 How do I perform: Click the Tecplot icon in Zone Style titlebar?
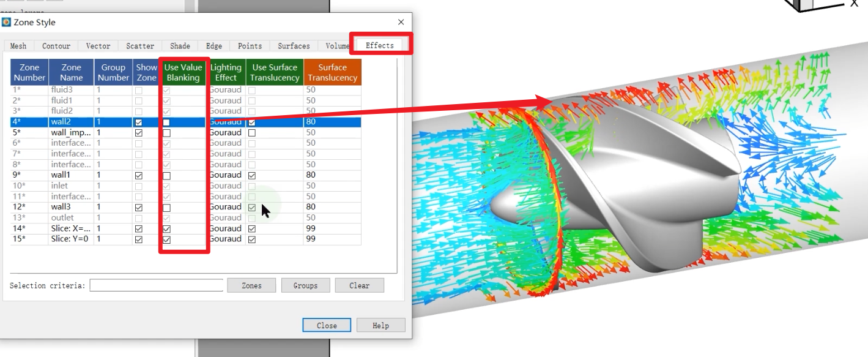tap(7, 22)
